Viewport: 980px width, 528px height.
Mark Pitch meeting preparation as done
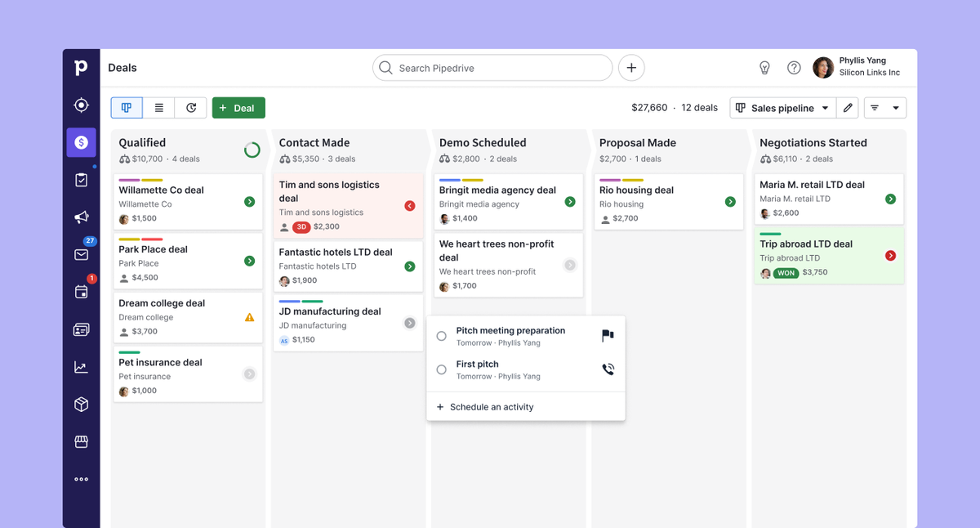point(441,336)
